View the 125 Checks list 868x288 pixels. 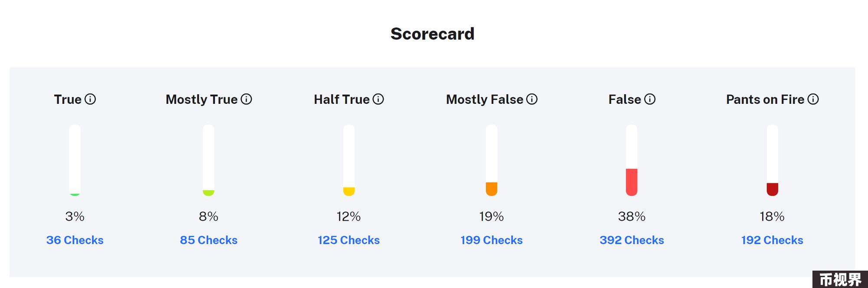coord(349,240)
